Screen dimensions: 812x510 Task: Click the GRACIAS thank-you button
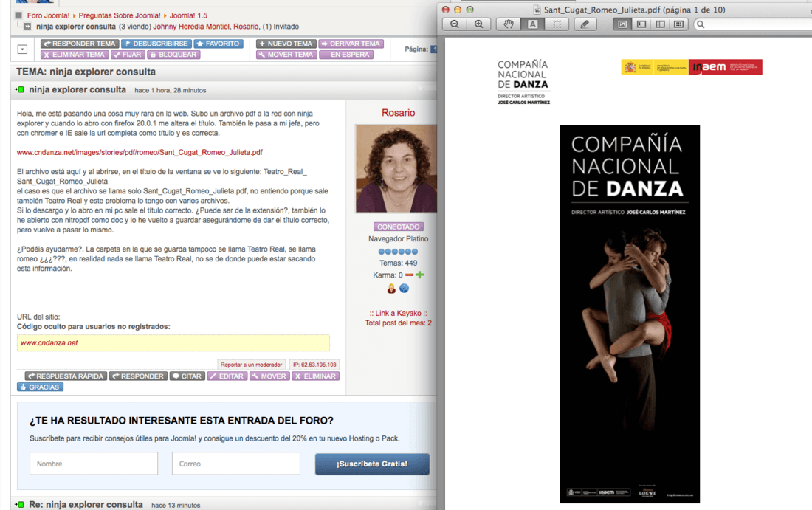[40, 387]
